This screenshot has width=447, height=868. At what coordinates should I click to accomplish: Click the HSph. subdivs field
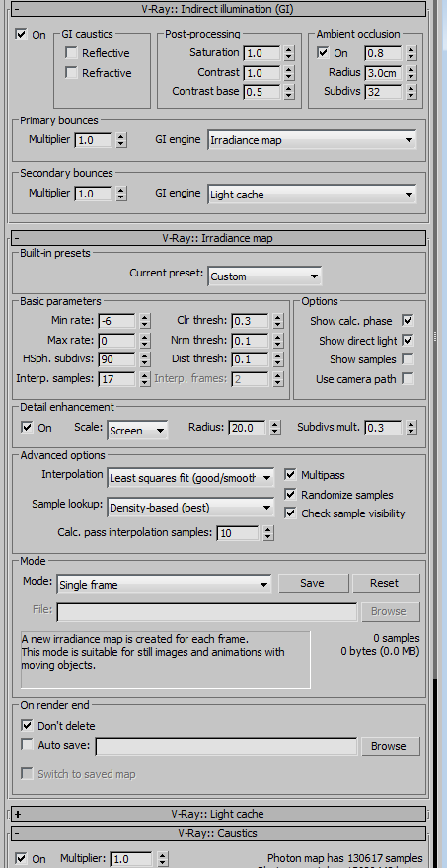point(116,359)
